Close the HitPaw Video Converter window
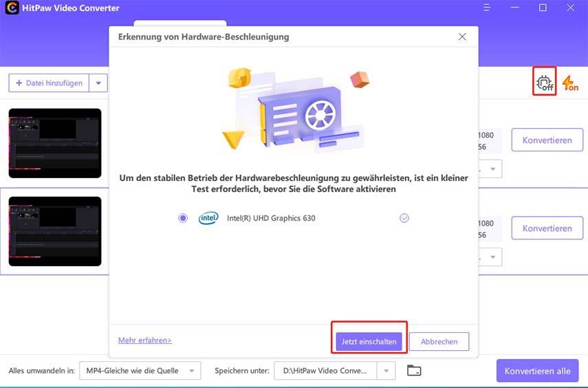This screenshot has width=588, height=388. pos(570,8)
